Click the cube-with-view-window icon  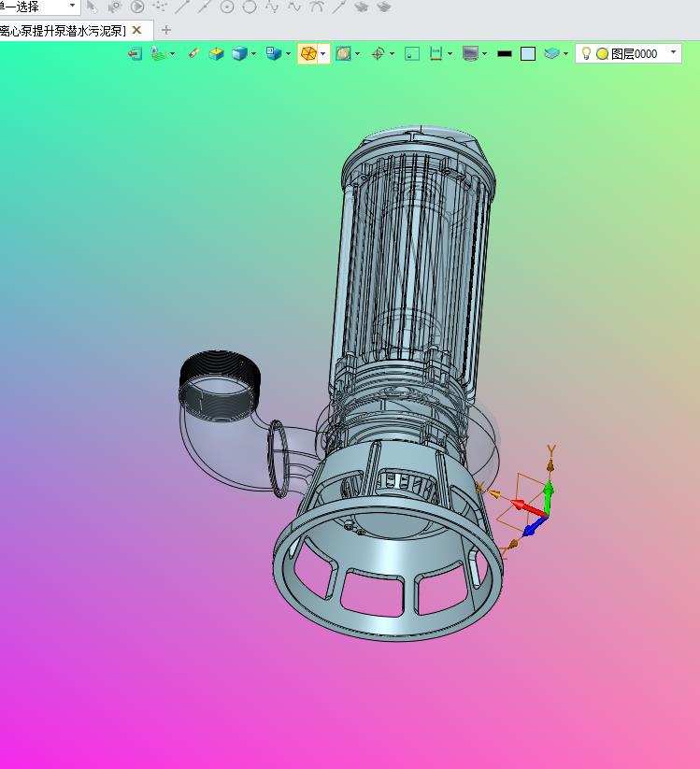pos(273,53)
